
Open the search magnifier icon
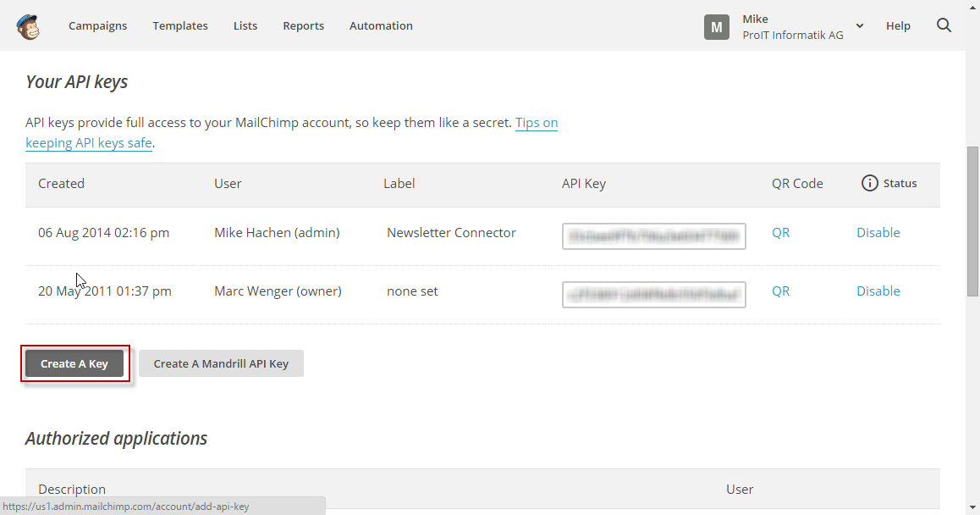tap(944, 25)
